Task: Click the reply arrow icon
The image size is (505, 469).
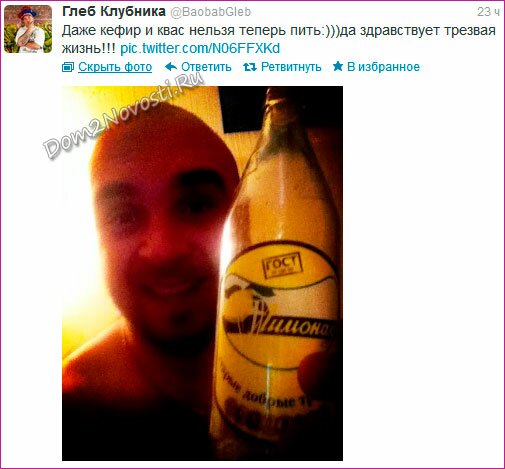Action: 171,67
